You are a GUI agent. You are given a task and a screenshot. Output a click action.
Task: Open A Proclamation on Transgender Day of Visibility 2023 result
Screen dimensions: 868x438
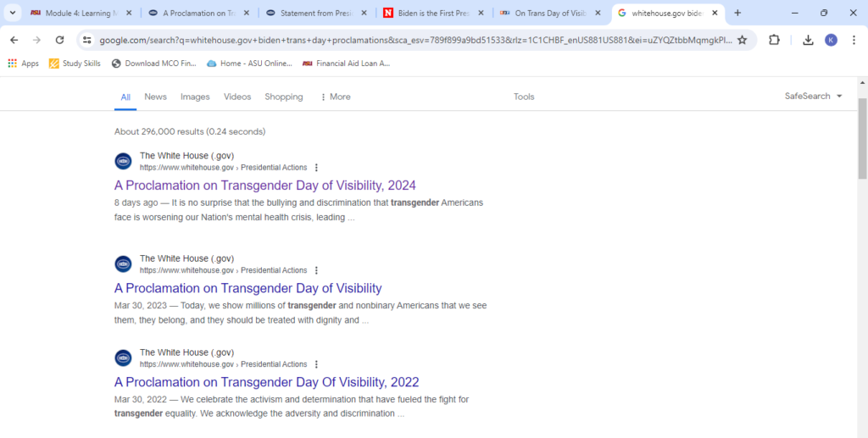click(248, 288)
